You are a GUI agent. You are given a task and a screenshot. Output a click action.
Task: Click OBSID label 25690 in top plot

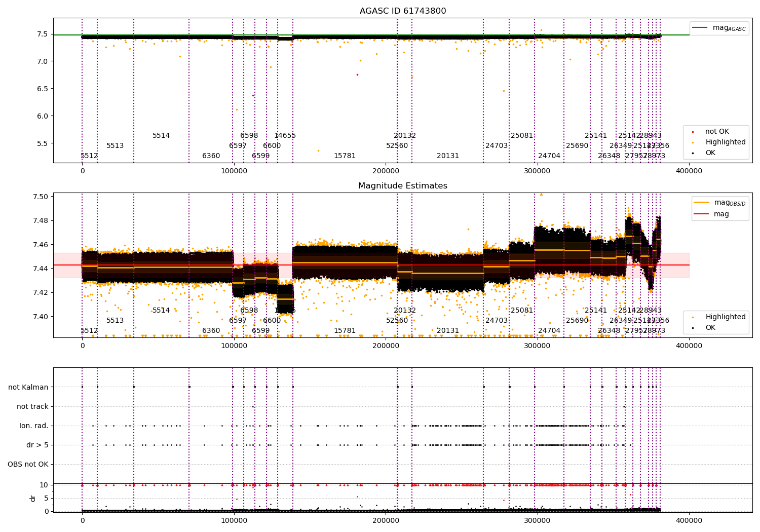tap(577, 145)
